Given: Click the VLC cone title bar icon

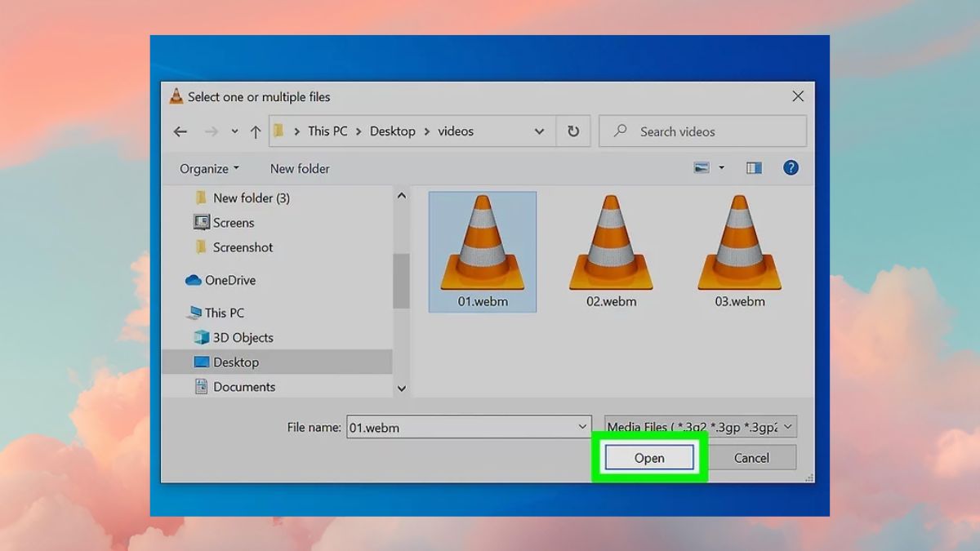Looking at the screenshot, I should tap(176, 96).
